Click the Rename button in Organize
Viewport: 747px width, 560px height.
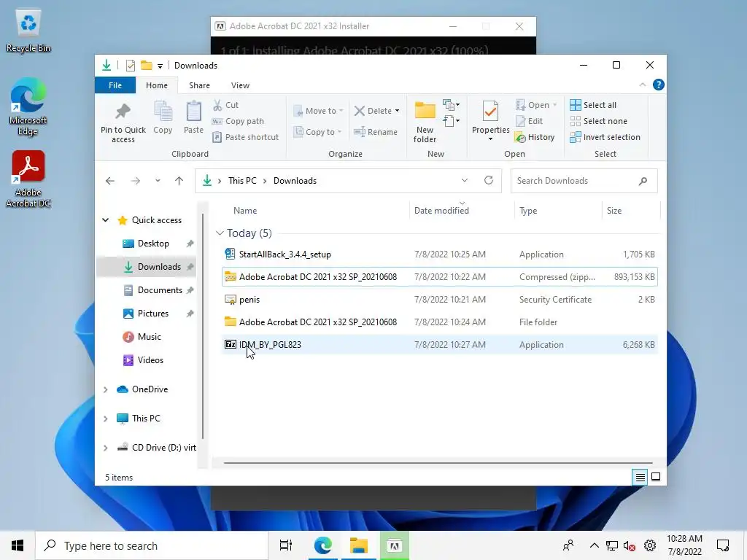(376, 132)
